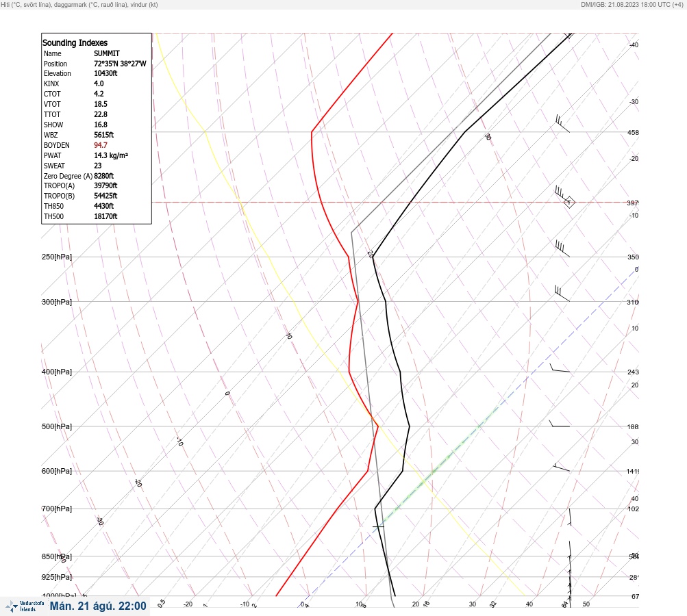Screen dimensions: 687x616
Task: Click the height label 243 beside the 400 hPa line
Action: (x=633, y=372)
